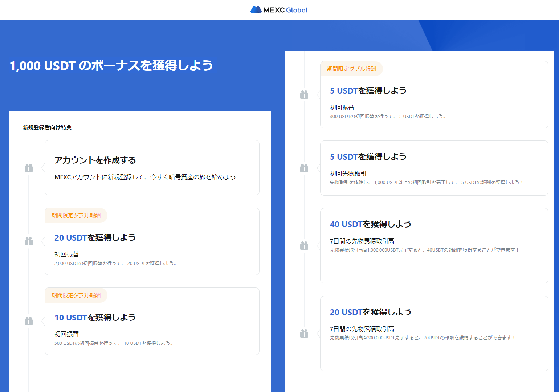Open the アカウントを作成する card heading

95,160
